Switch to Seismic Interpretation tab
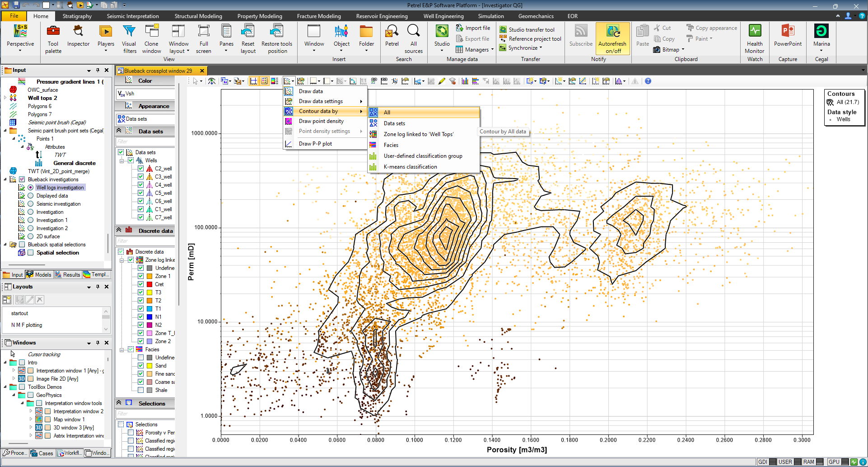Image resolution: width=868 pixels, height=467 pixels. point(133,16)
